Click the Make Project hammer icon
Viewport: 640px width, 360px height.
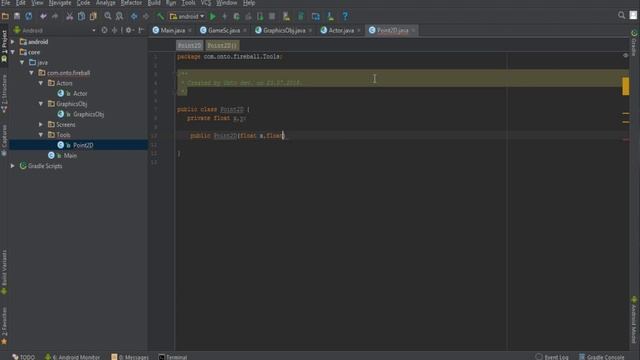tap(160, 16)
